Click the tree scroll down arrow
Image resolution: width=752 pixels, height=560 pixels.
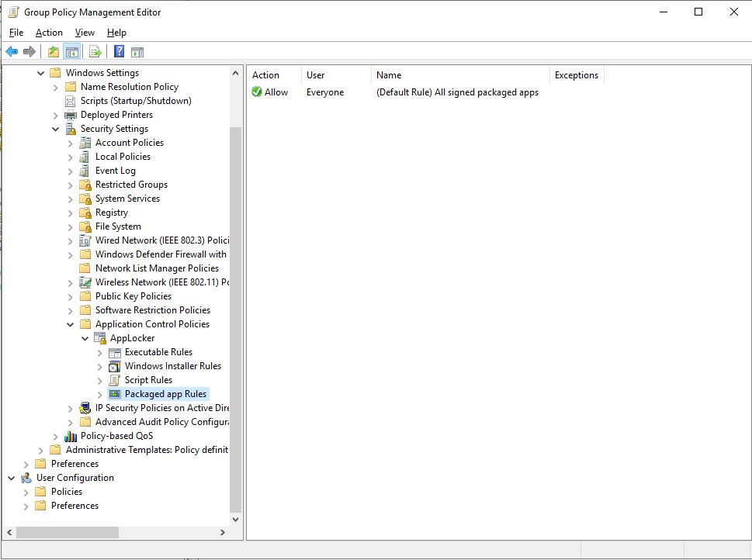point(235,519)
